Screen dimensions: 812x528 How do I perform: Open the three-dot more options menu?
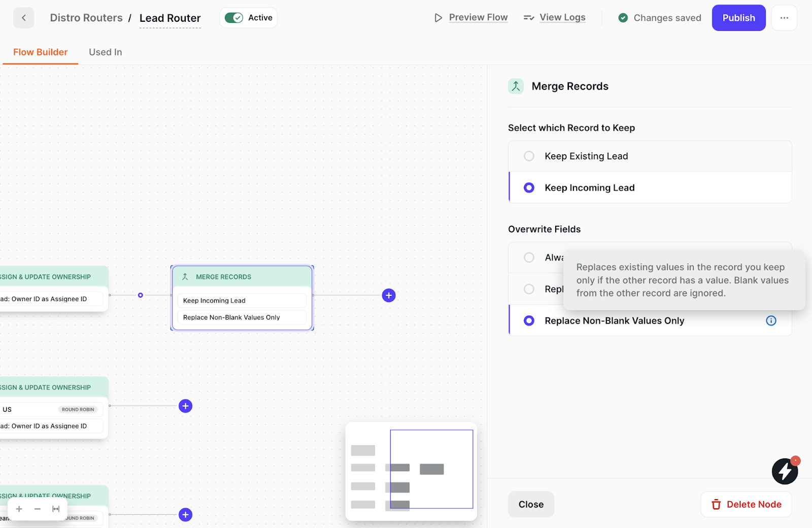(x=784, y=18)
